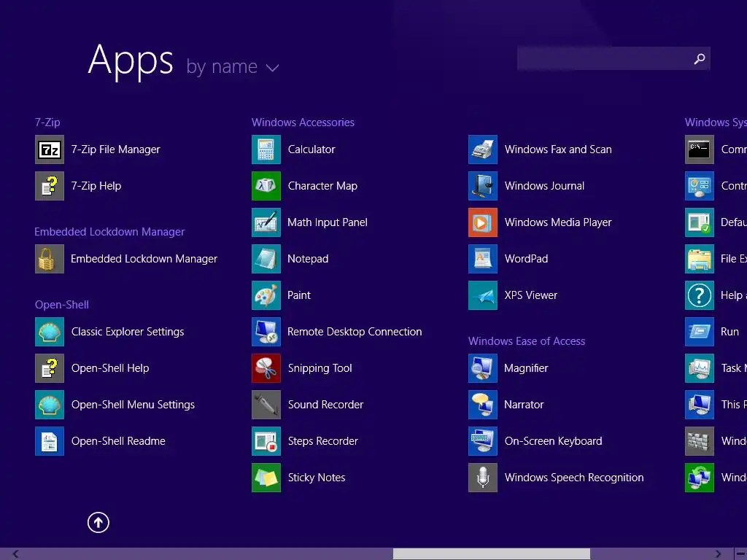This screenshot has height=560, width=747.
Task: Click the 'Classic Explorer Settings' label text
Action: tap(128, 332)
